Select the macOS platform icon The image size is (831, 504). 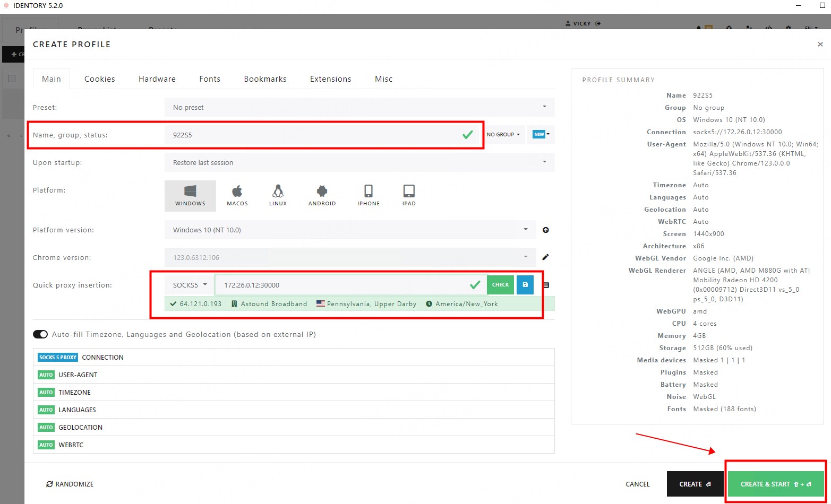[237, 195]
